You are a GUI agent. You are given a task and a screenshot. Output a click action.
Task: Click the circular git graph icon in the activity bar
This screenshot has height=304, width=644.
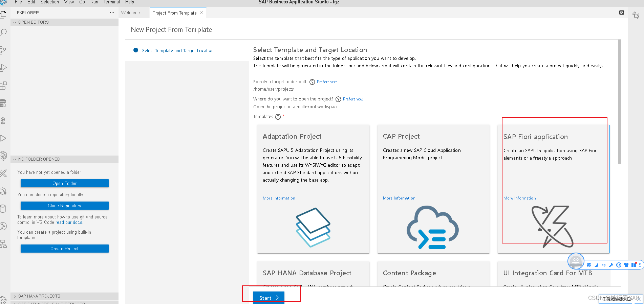pyautogui.click(x=3, y=226)
